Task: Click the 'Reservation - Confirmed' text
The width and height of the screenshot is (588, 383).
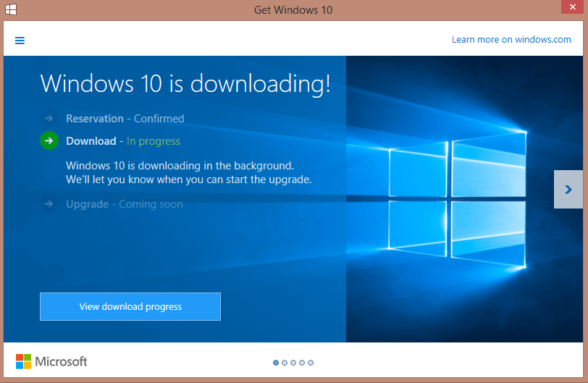Action: (125, 119)
